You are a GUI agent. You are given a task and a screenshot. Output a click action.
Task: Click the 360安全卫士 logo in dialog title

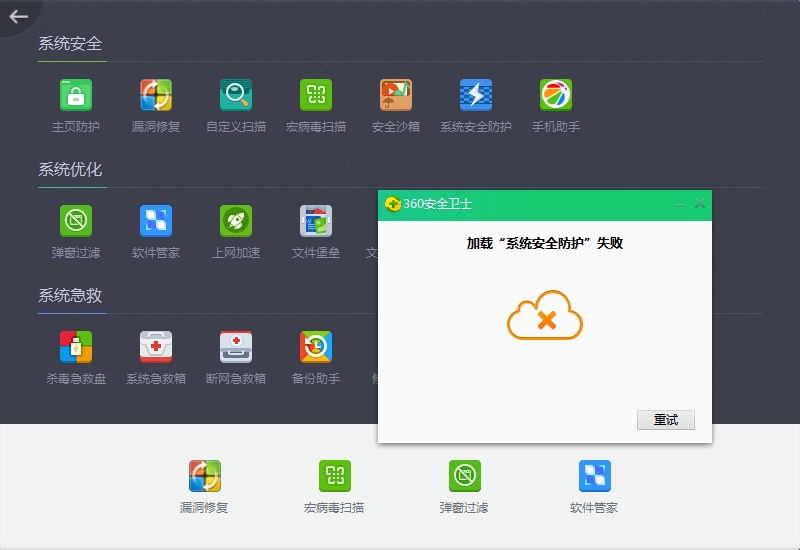[392, 204]
